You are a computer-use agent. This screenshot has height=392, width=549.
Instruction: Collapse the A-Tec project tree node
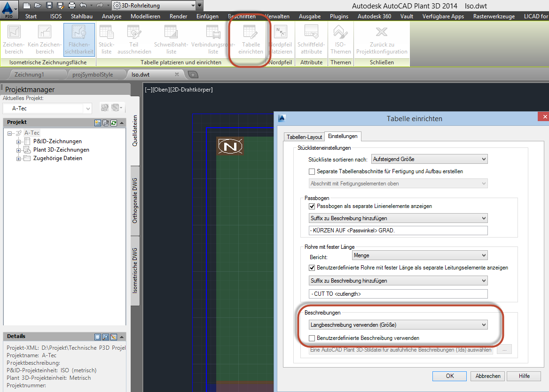10,133
